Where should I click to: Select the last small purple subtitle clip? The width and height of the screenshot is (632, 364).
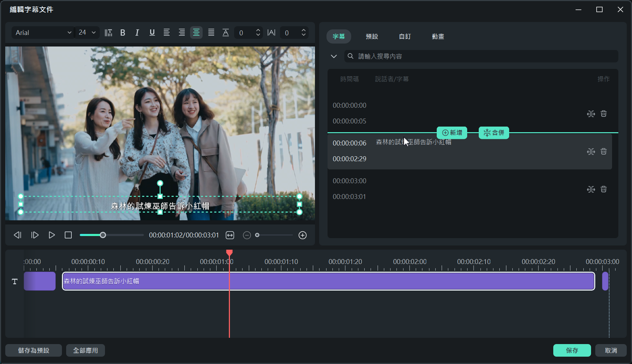point(605,281)
